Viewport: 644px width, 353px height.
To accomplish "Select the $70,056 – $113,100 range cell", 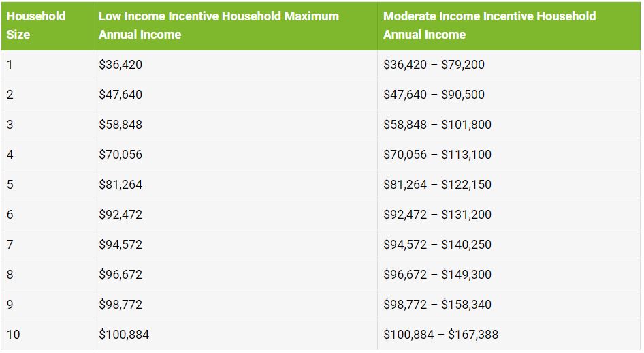I will pos(437,155).
